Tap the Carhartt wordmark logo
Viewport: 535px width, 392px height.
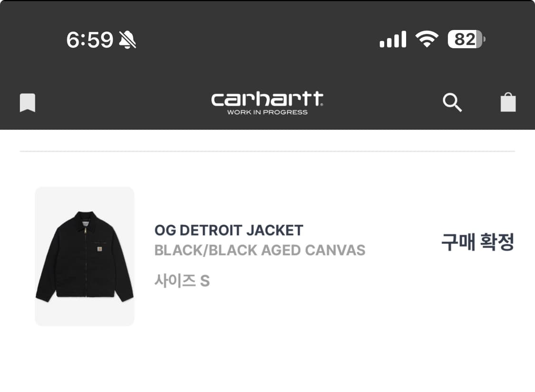click(x=267, y=99)
